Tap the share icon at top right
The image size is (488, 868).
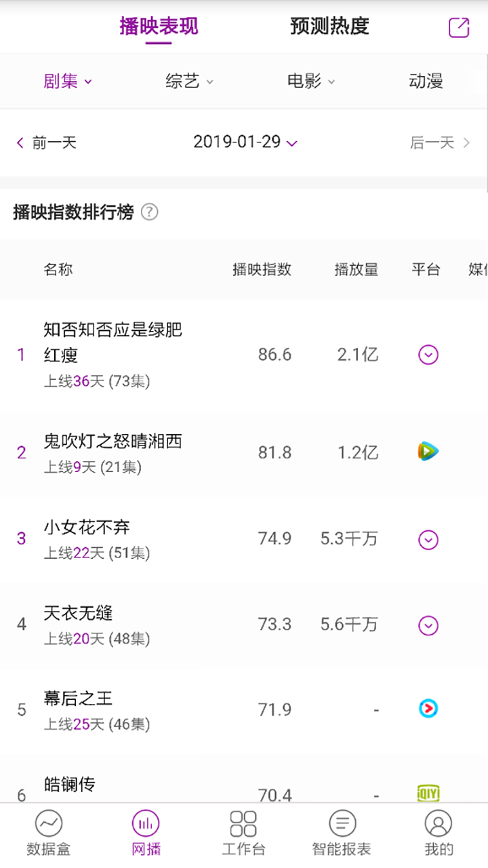pos(459,28)
